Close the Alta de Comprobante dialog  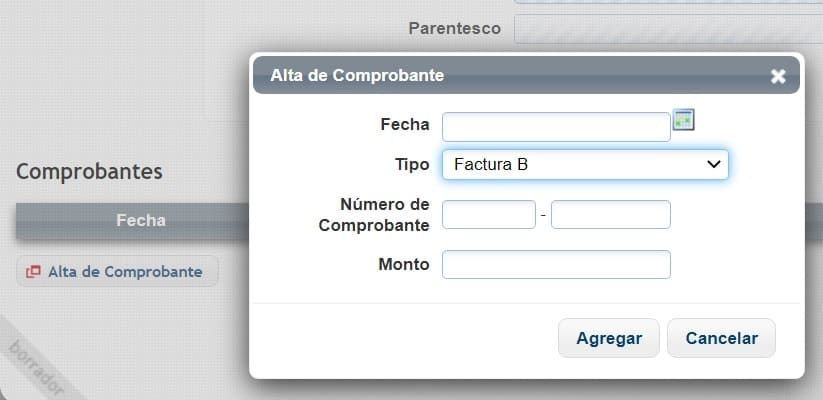click(x=778, y=76)
